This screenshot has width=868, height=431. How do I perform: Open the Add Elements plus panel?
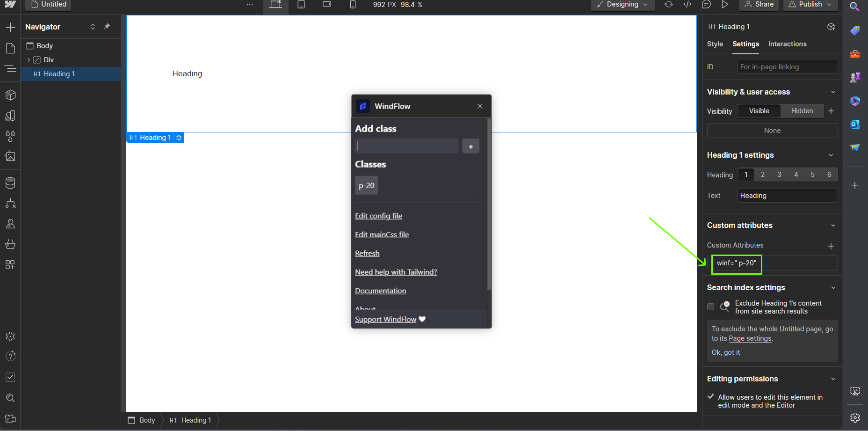click(10, 28)
